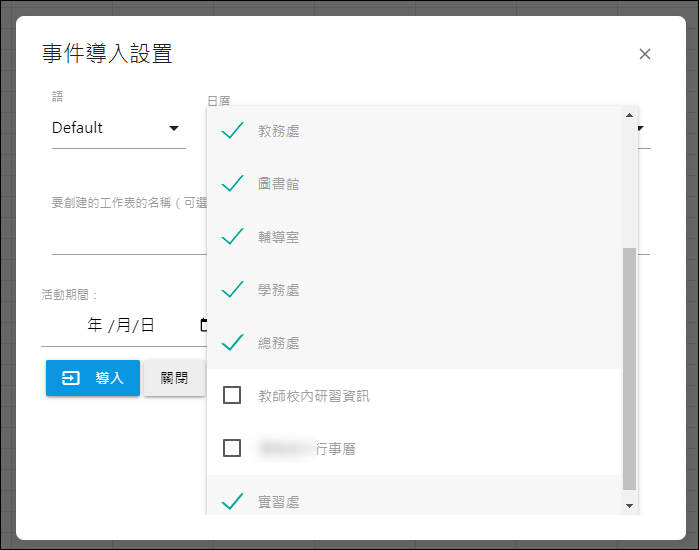Click the 事件導入設置 dialog title
Screen dimensions: 699x550
click(107, 54)
